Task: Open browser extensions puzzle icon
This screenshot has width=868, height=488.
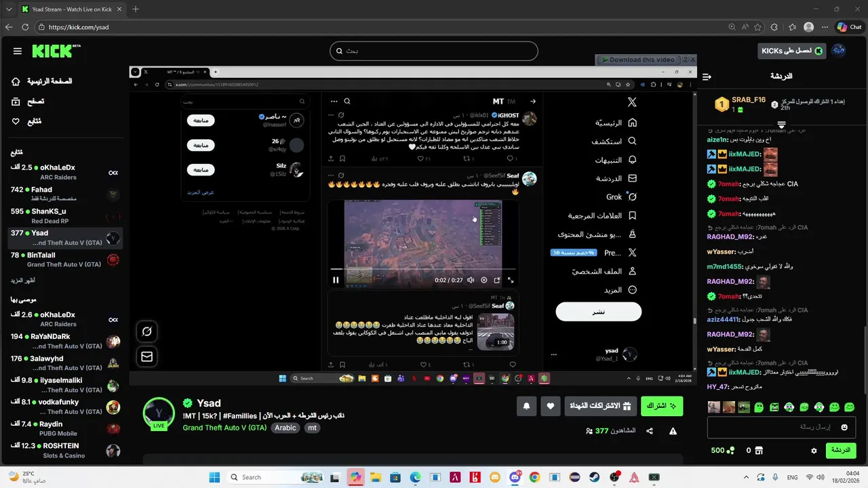Action: pos(774,27)
